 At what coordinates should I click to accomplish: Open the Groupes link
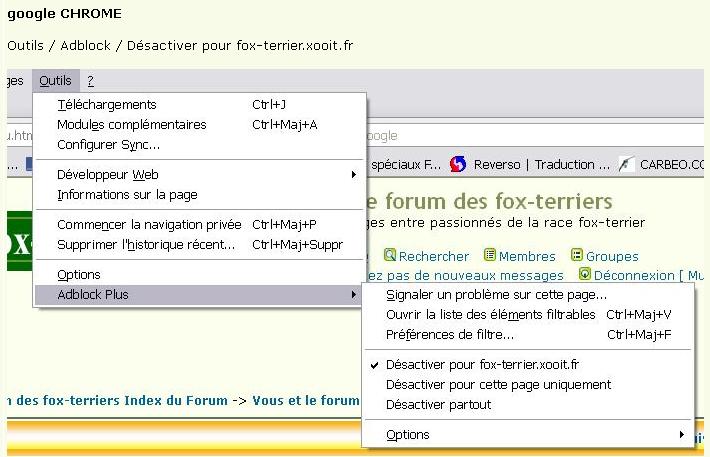click(612, 256)
